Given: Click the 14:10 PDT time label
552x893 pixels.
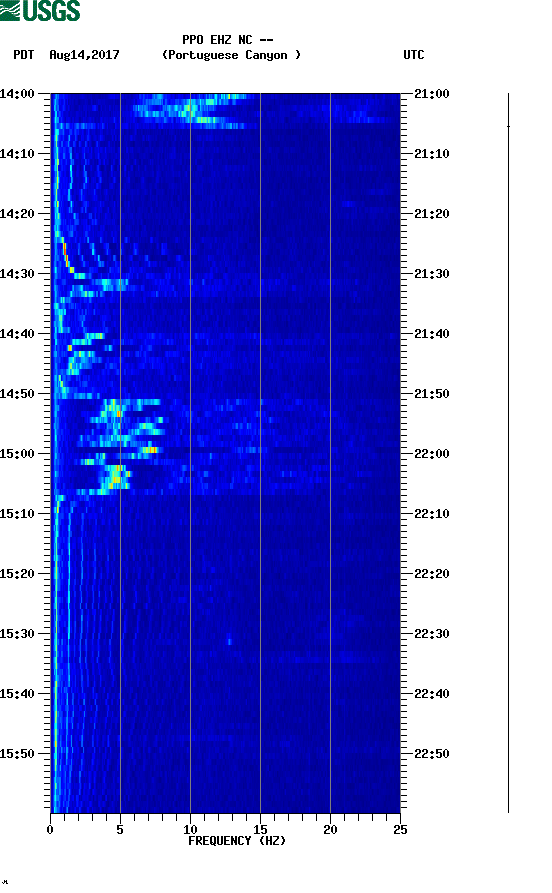Looking at the screenshot, I should click(x=17, y=154).
